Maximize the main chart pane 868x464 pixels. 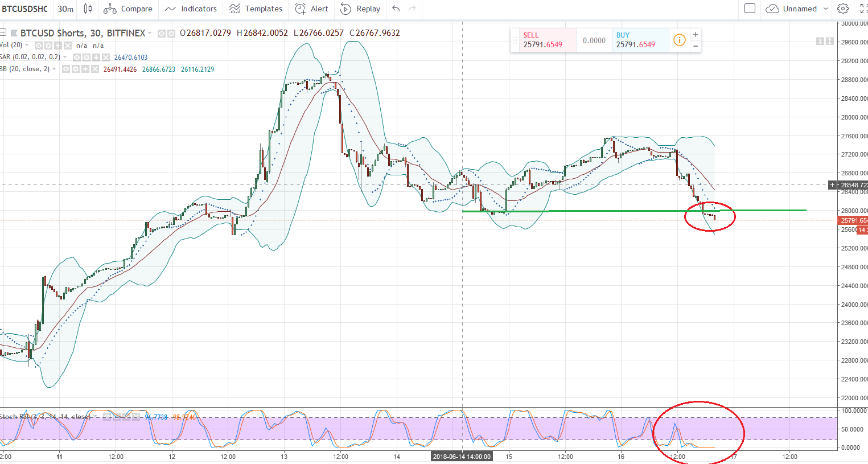pyautogui.click(x=830, y=41)
